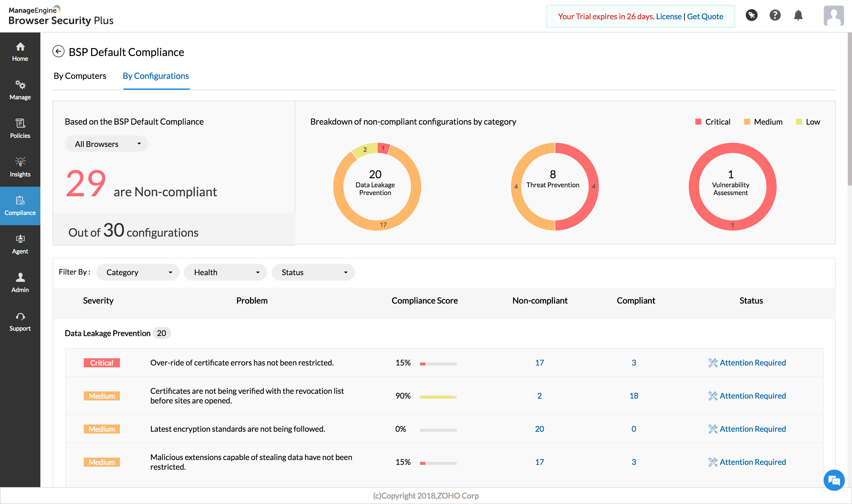
Task: Open the live chat bubble icon
Action: (x=834, y=480)
